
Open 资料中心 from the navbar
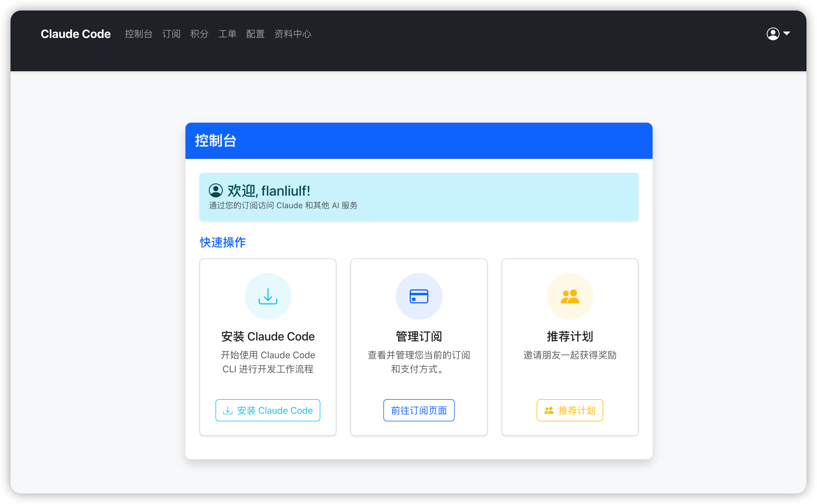(293, 34)
